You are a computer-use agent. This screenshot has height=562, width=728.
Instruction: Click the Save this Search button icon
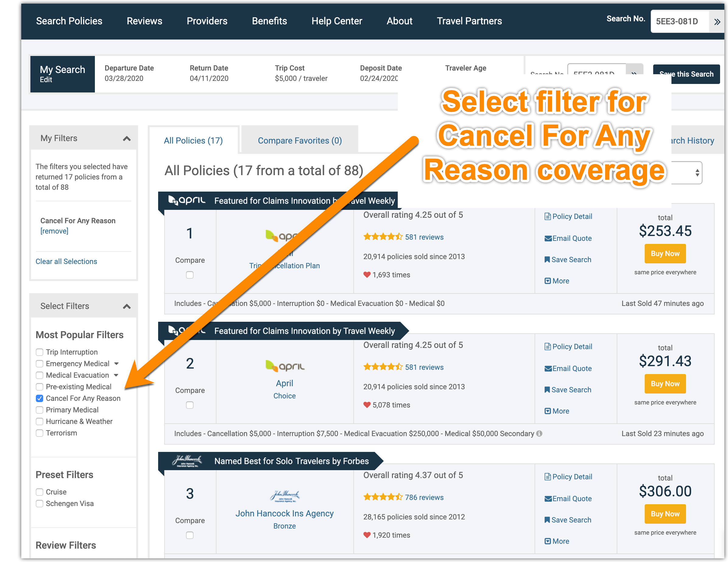point(687,74)
